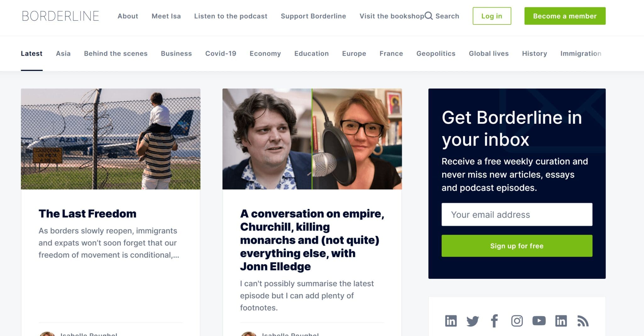Viewport: 644px width, 336px height.
Task: Click Become a member
Action: tap(565, 16)
